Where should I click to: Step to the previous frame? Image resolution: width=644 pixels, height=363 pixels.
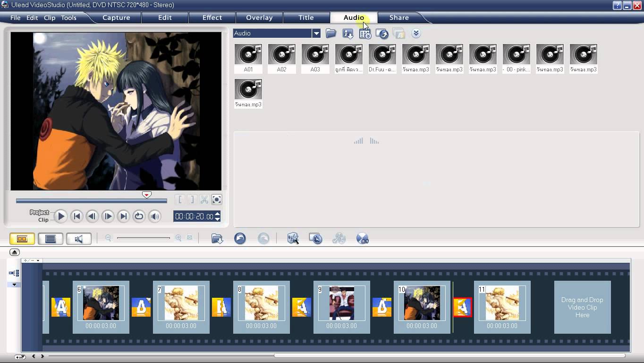[x=92, y=216]
